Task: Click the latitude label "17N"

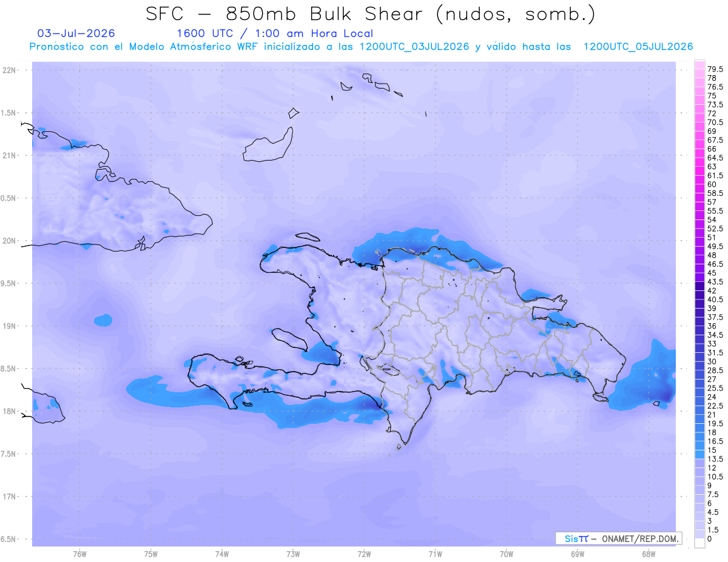Action: 9,497
